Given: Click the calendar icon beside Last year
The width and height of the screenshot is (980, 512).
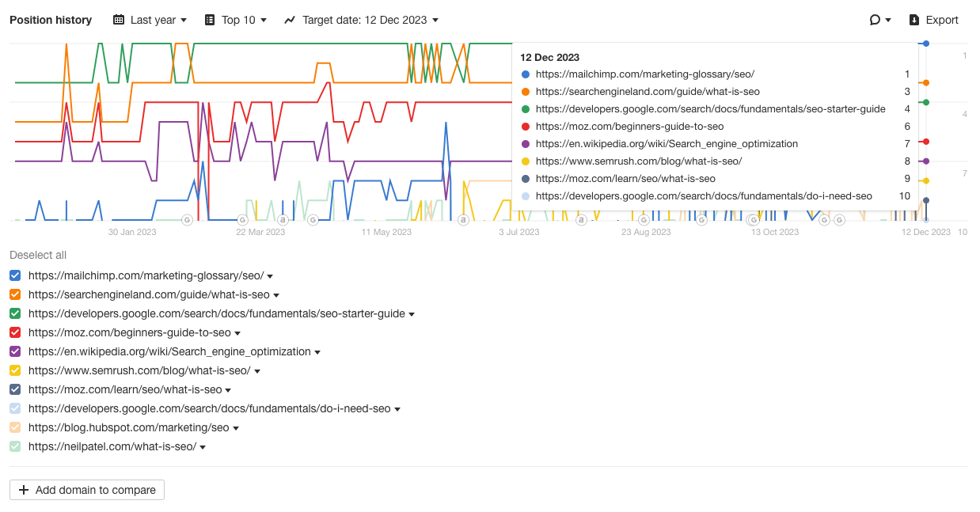Looking at the screenshot, I should [119, 20].
